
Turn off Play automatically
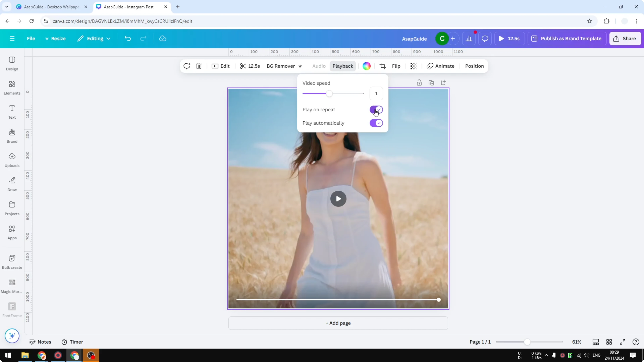[x=376, y=123]
